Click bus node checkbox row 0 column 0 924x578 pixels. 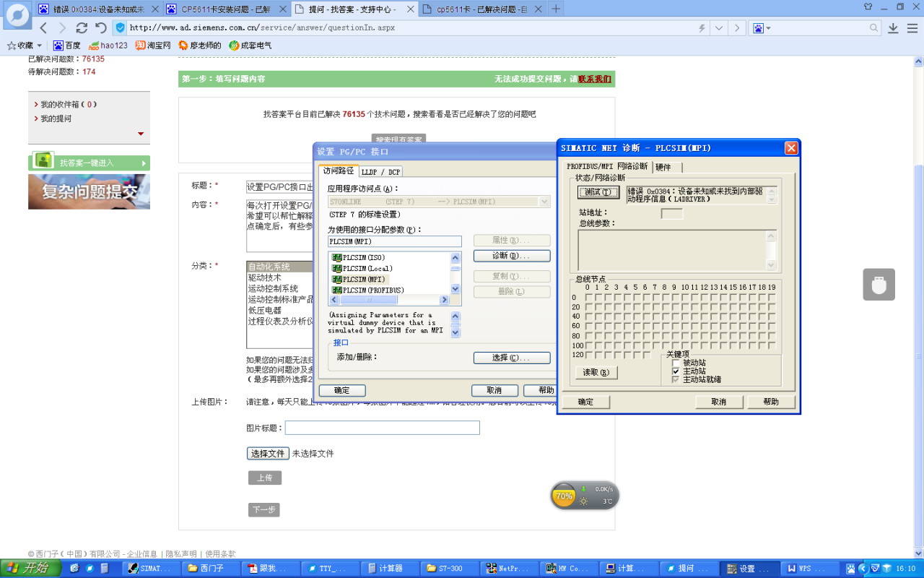pos(588,297)
